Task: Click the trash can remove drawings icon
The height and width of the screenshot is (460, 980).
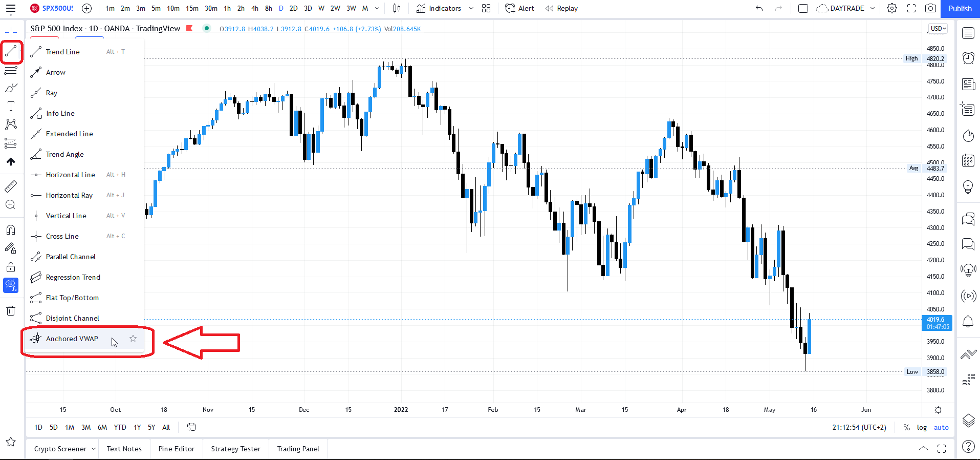Action: [11, 310]
